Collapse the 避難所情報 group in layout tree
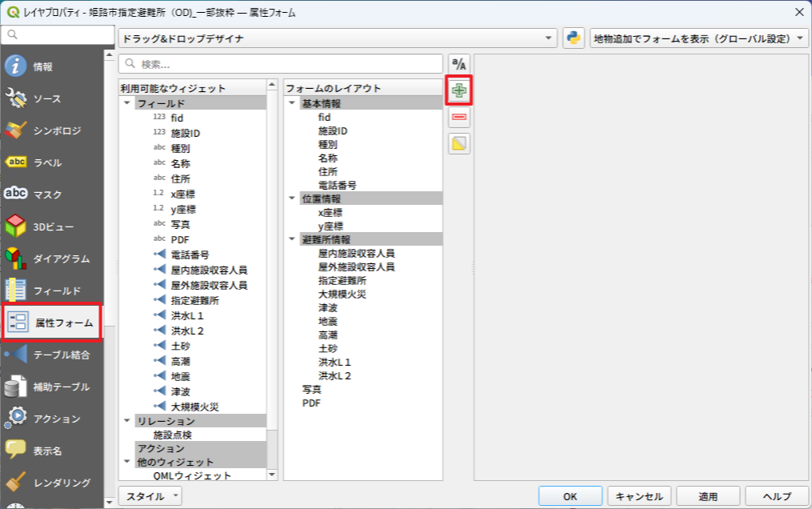 click(292, 239)
